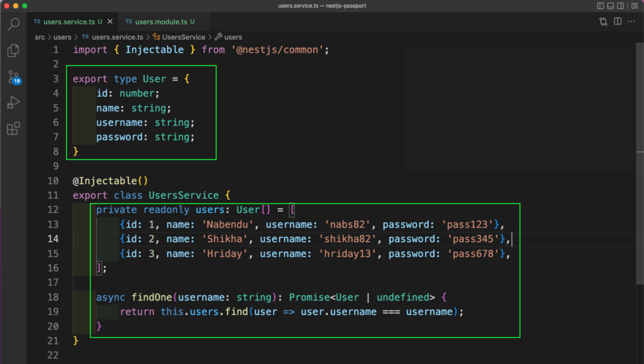Click the users.service.ts file breadcrumb
Image resolution: width=644 pixels, height=364 pixels.
click(118, 37)
